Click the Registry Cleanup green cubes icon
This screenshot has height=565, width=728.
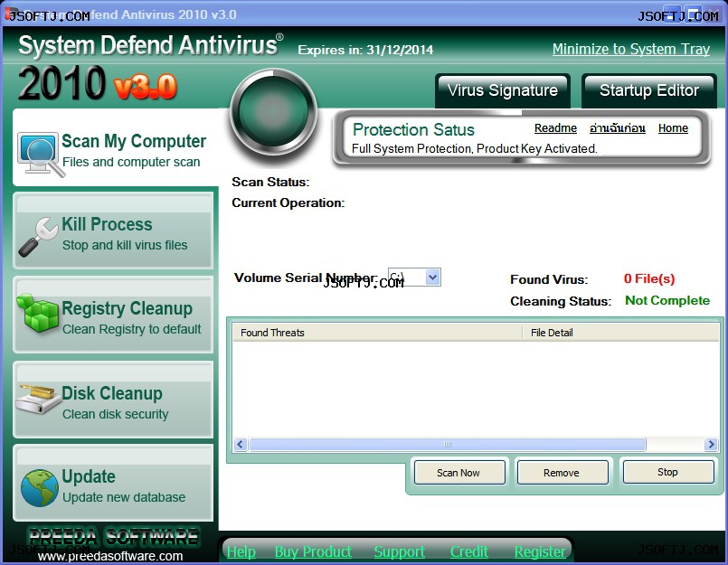(38, 313)
